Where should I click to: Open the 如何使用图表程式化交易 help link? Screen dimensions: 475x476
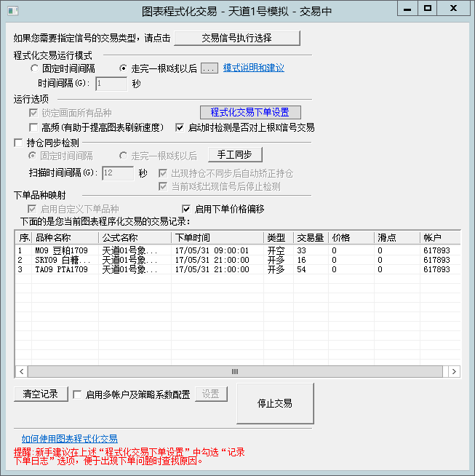69,439
